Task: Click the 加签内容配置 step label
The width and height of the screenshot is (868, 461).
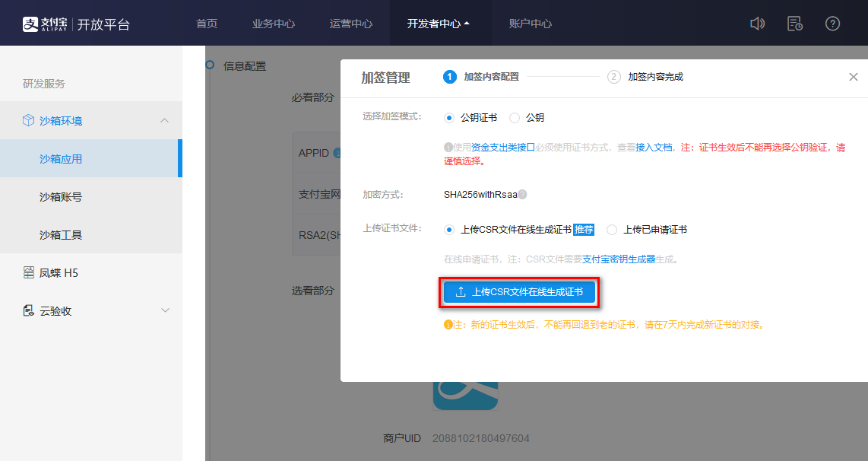Action: tap(492, 77)
